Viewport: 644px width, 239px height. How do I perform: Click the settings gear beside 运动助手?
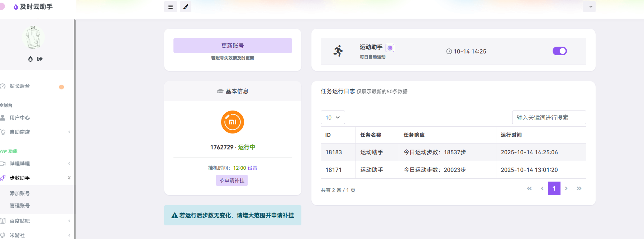(x=390, y=48)
